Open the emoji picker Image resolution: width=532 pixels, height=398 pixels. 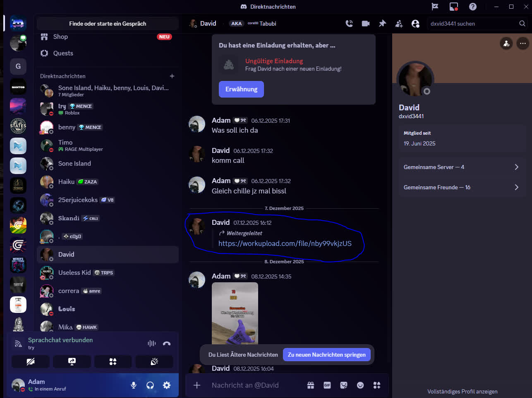coord(360,385)
